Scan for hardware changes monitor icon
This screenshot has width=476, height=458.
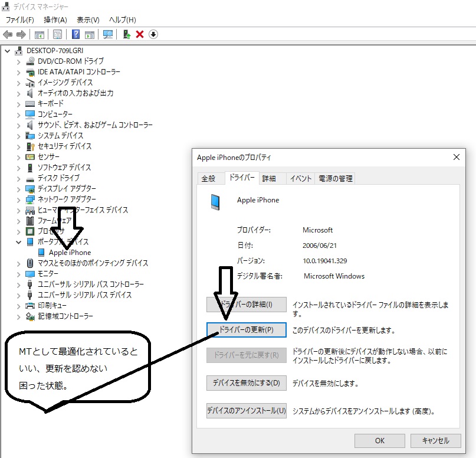point(108,35)
